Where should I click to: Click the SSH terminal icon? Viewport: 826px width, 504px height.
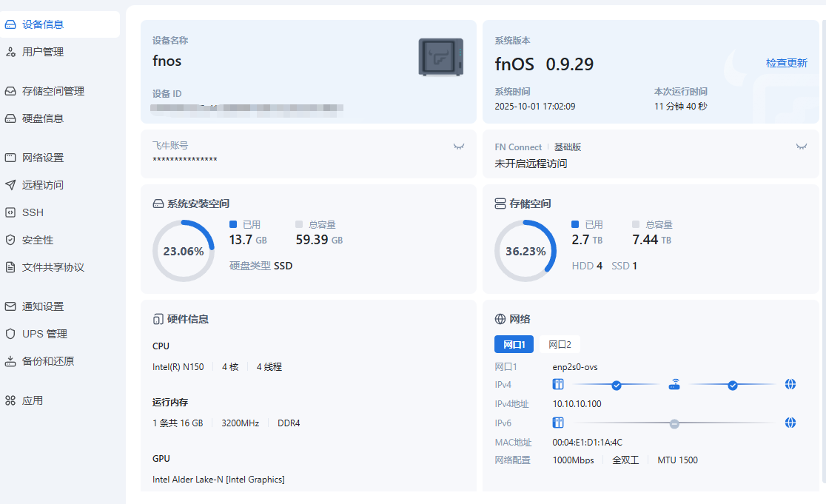click(10, 212)
